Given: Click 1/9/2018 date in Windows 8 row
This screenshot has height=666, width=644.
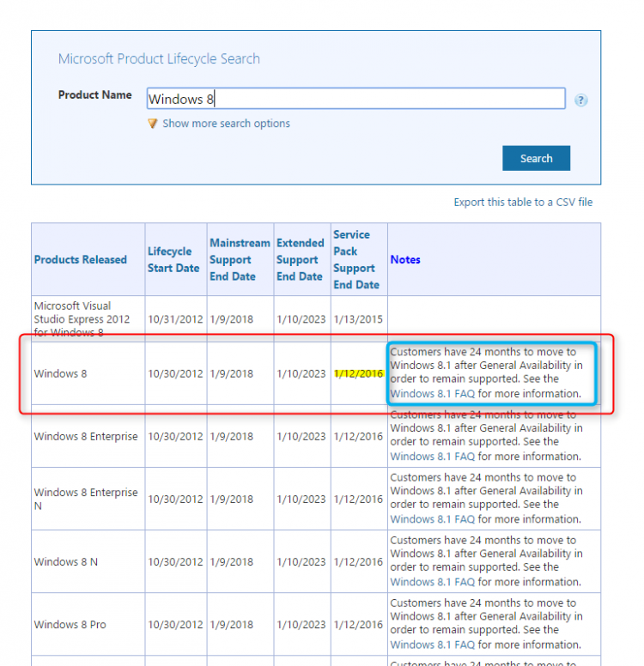Looking at the screenshot, I should coord(232,374).
